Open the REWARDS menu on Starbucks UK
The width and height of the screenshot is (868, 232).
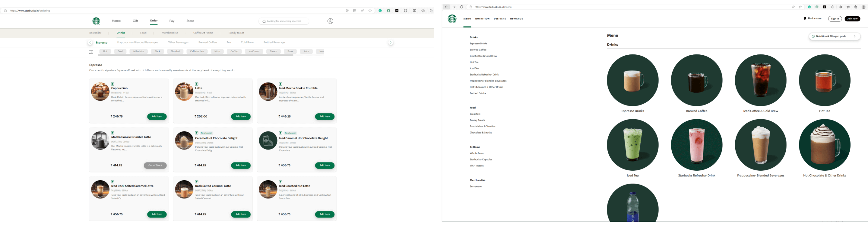(517, 19)
